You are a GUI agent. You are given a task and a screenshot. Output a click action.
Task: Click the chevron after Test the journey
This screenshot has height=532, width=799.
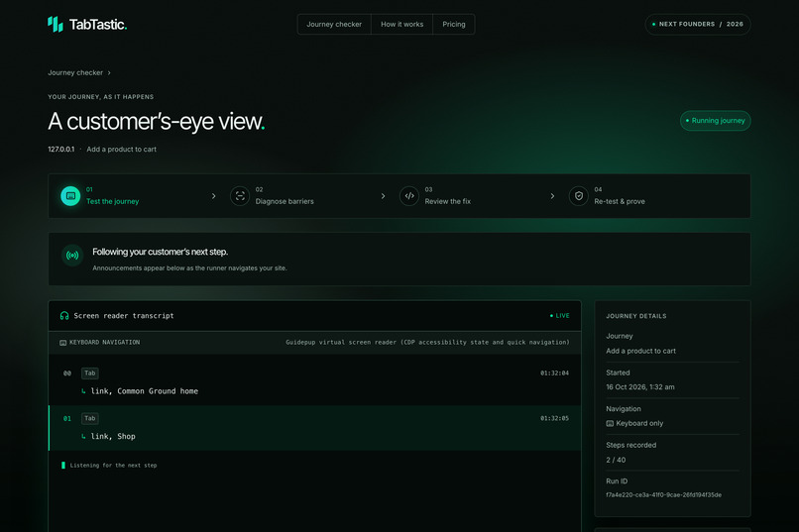point(213,196)
